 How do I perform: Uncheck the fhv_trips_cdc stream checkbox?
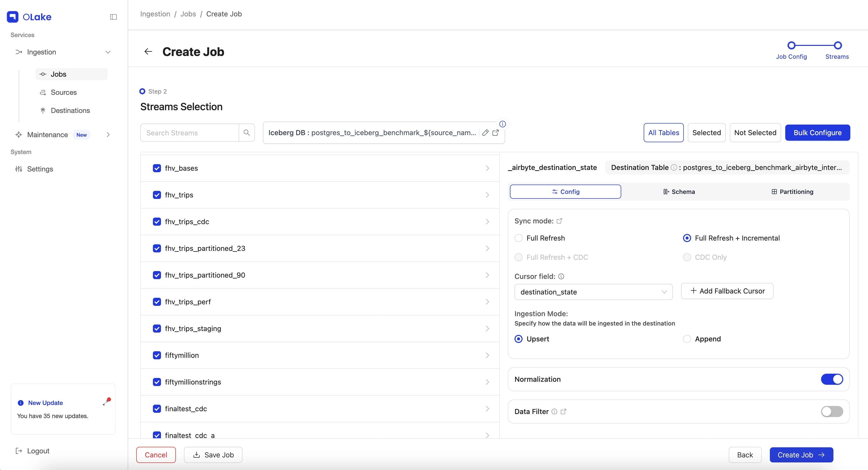(x=157, y=222)
